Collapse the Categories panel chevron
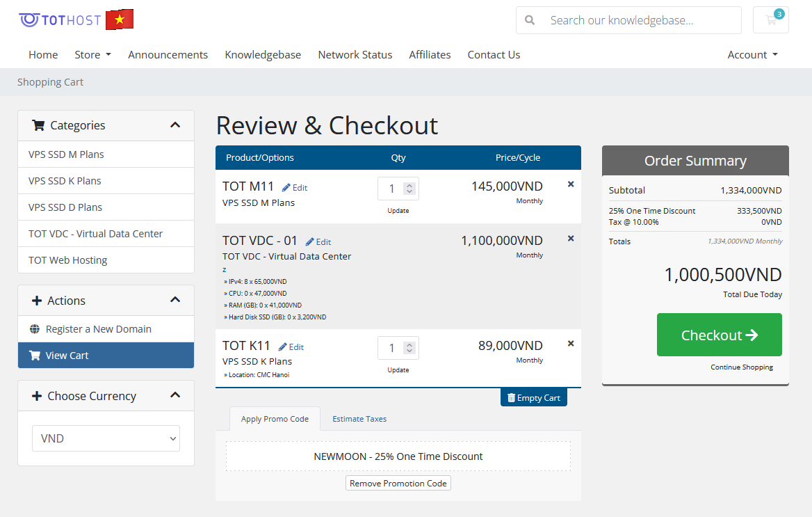Screen dimensions: 812x517 click(x=175, y=125)
